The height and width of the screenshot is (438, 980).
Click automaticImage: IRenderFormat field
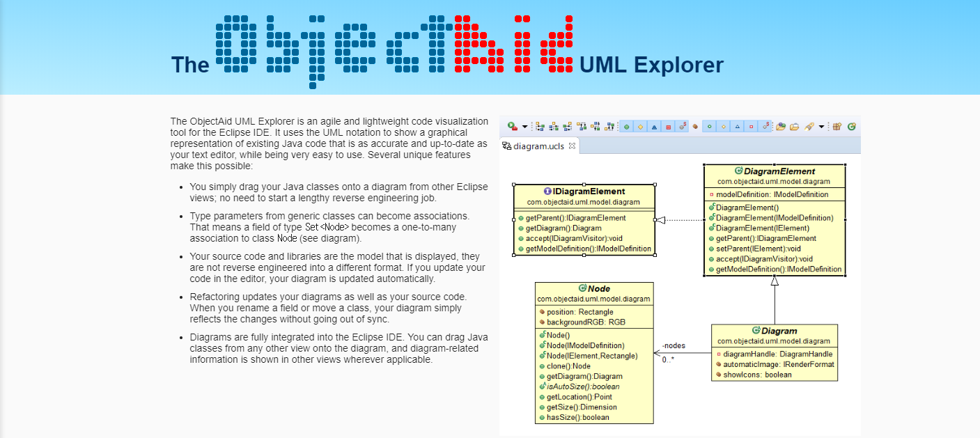779,364
